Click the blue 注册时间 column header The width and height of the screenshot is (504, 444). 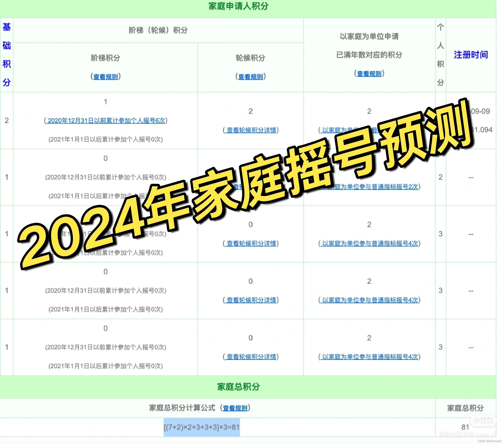click(x=471, y=55)
